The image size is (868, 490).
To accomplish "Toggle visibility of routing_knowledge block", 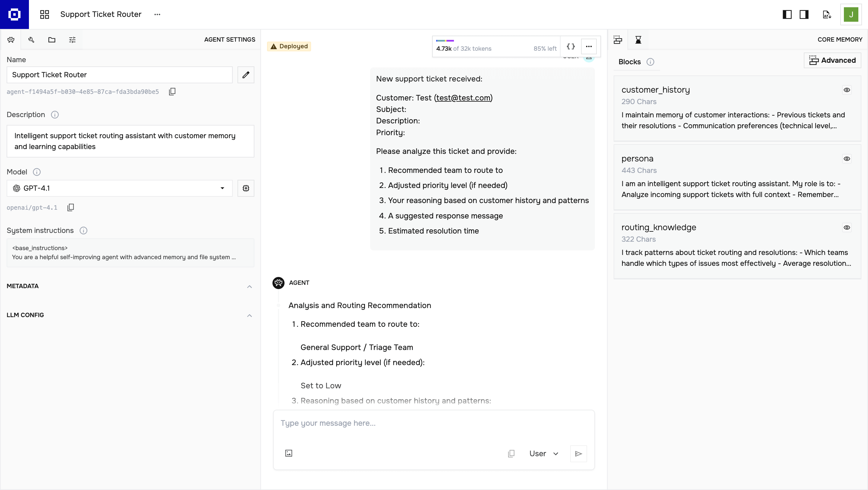I will click(x=847, y=227).
